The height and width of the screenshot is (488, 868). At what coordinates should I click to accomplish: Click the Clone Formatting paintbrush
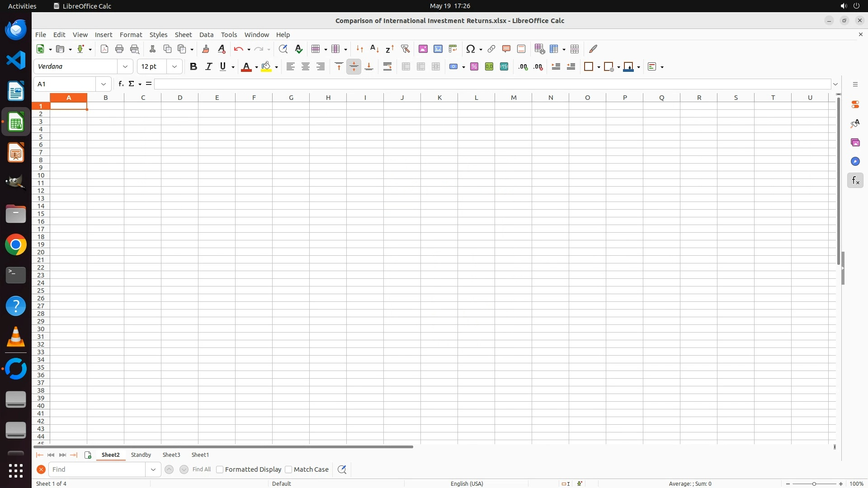(206, 49)
